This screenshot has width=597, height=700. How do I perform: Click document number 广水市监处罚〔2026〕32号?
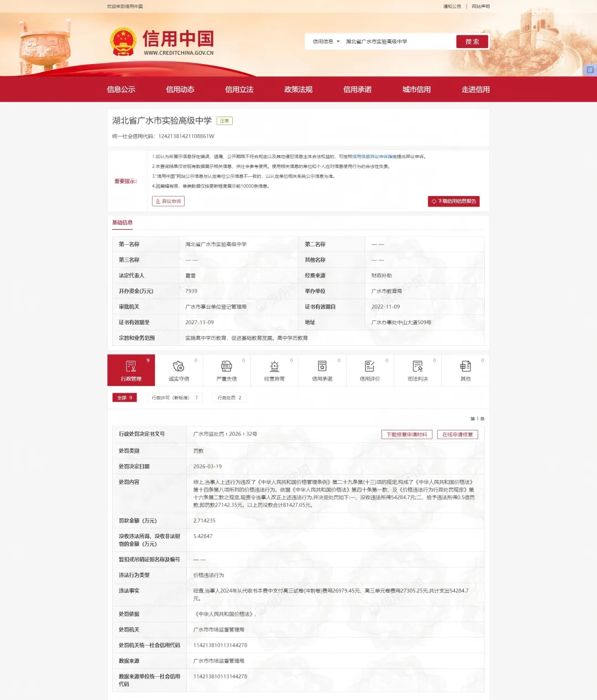(226, 434)
